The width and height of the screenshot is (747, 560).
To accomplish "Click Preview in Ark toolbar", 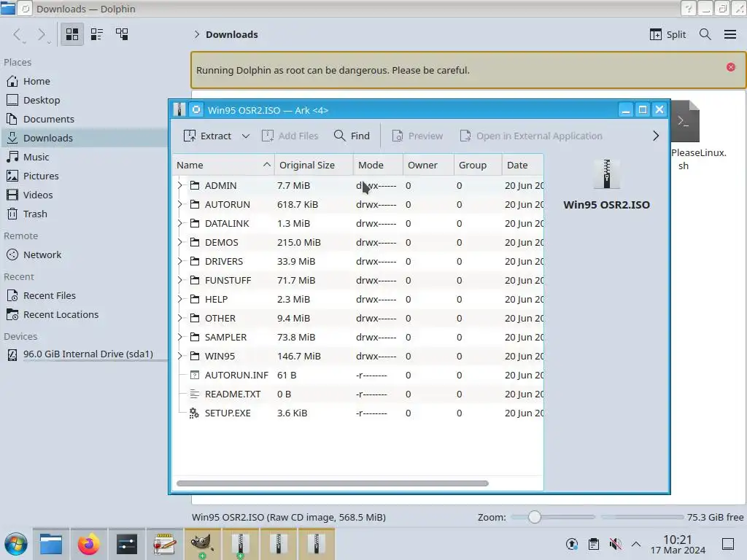I will [x=417, y=136].
